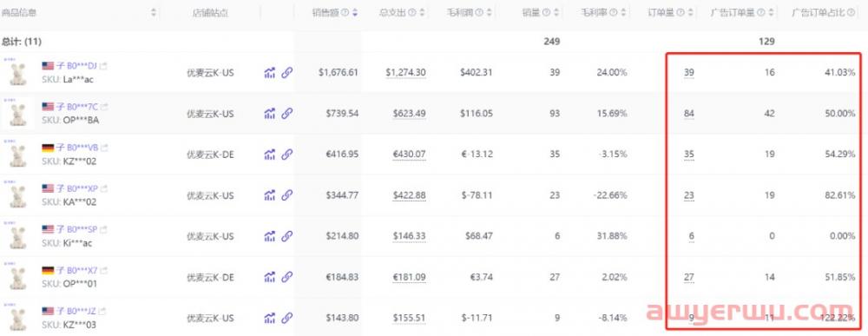Click rabbit thumbnail for SKU La***ac
The image size is (868, 336).
pos(17,73)
